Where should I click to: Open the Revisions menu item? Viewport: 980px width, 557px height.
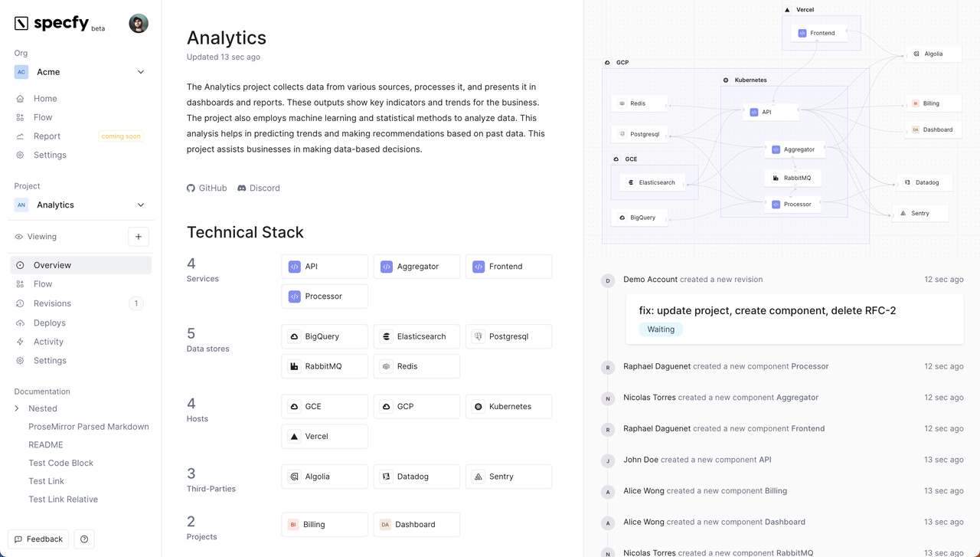[x=52, y=303]
